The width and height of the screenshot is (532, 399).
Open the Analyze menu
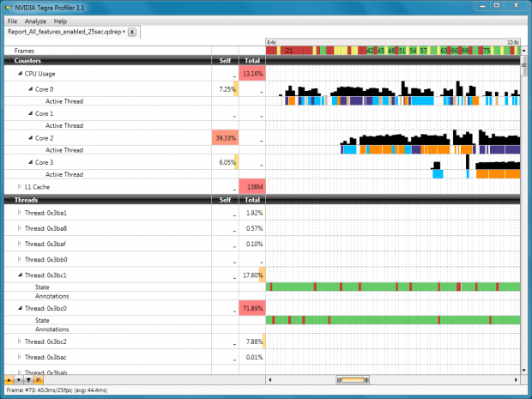coord(35,21)
